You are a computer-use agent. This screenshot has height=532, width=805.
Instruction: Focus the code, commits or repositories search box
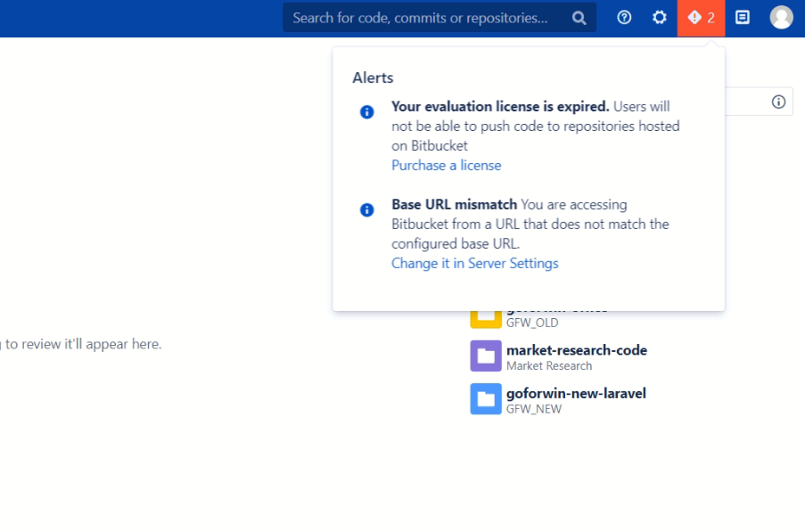[439, 18]
